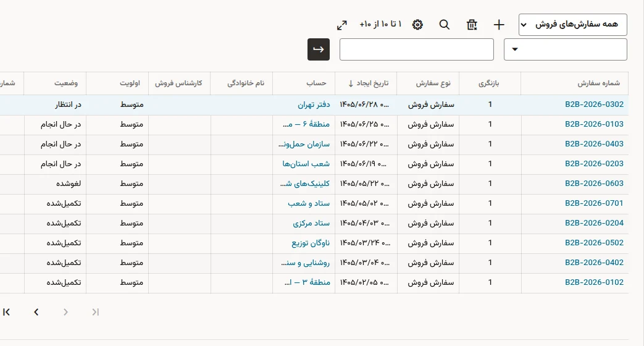Image resolution: width=644 pixels, height=346 pixels.
Task: Open order B2B-2026-0103
Action: point(594,124)
